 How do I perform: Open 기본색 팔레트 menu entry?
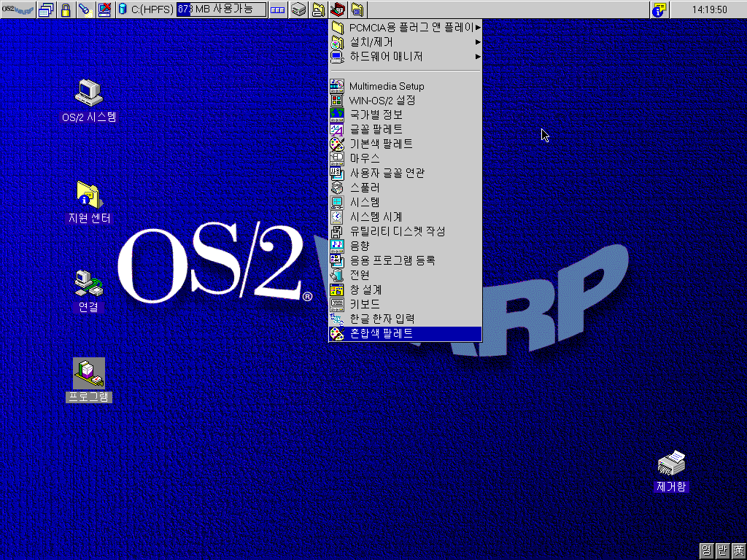[406, 144]
